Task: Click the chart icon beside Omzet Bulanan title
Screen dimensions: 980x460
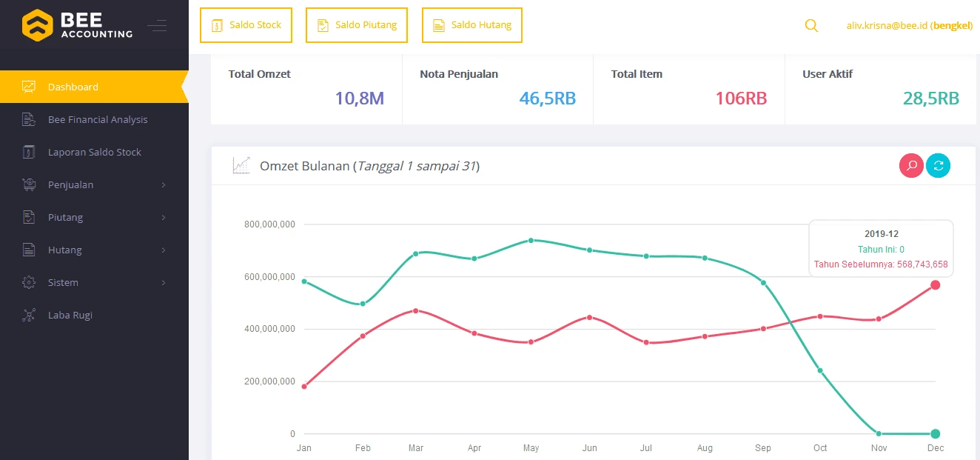Action: 241,164
